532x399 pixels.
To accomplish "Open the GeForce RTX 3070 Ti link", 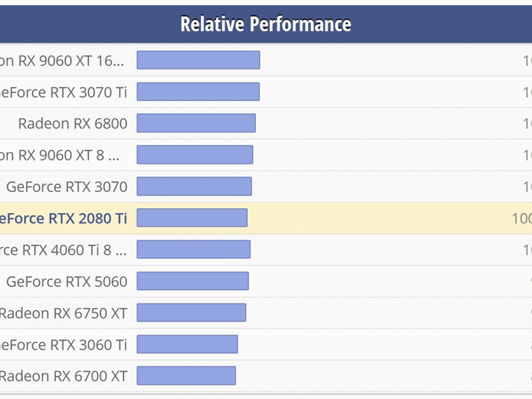I will (x=63, y=92).
